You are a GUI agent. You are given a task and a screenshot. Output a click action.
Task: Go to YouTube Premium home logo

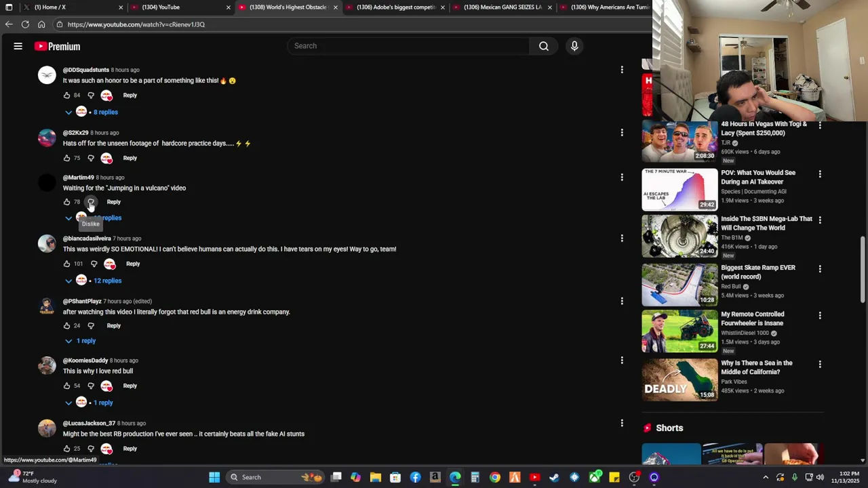[58, 46]
